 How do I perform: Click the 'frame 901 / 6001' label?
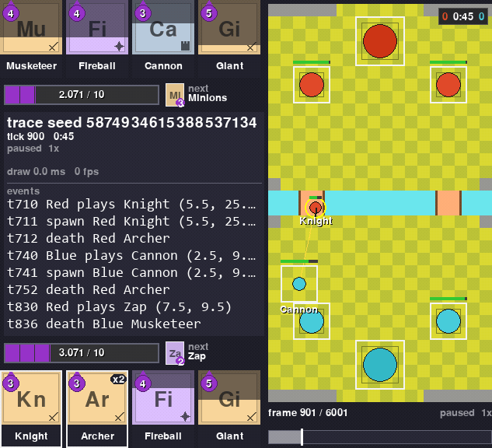pyautogui.click(x=308, y=412)
